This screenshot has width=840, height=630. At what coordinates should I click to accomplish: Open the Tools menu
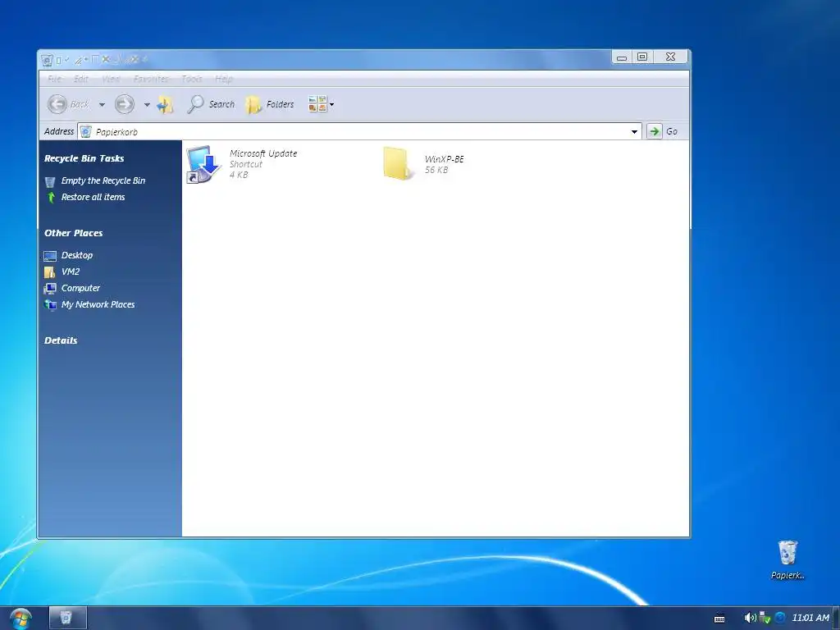click(192, 79)
